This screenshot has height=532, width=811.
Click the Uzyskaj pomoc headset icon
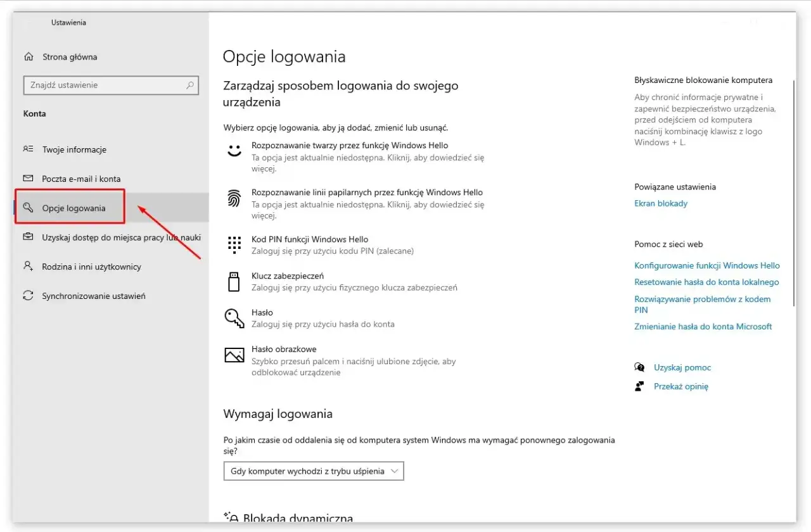[639, 367]
